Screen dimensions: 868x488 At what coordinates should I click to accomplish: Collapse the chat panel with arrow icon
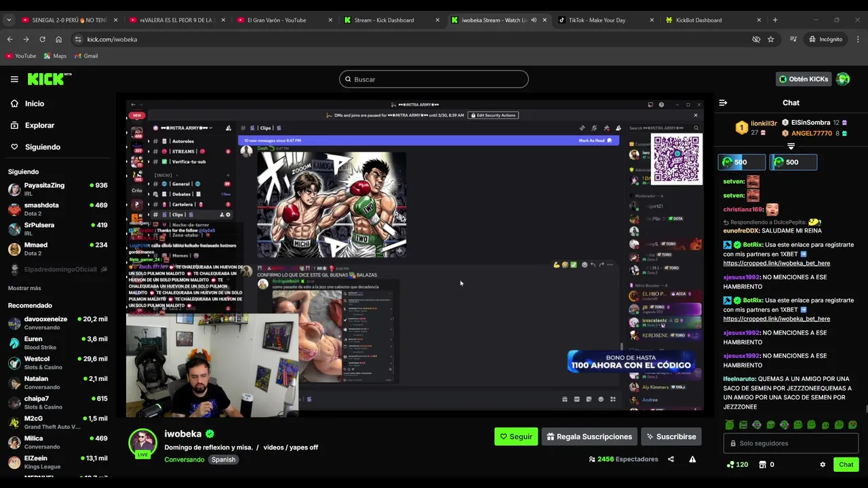pos(723,103)
